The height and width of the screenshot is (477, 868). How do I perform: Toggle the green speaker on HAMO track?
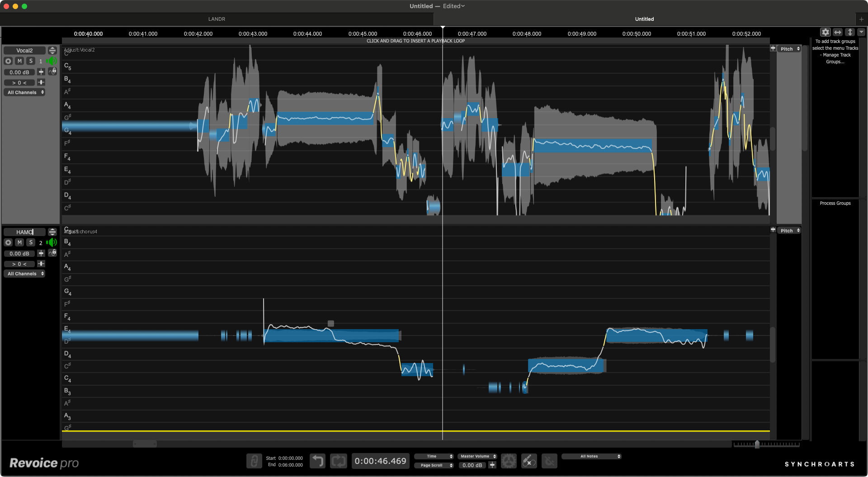pyautogui.click(x=52, y=243)
